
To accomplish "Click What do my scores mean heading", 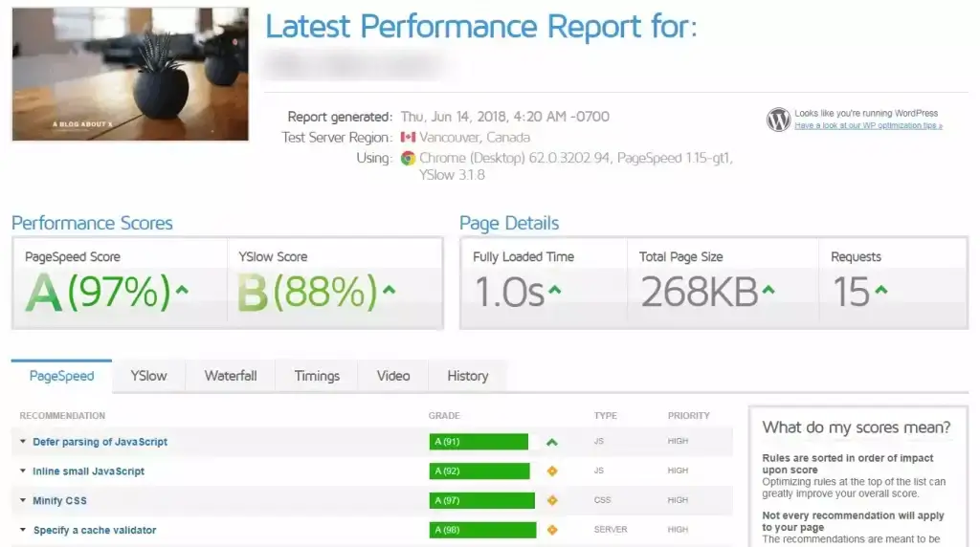I will click(x=857, y=427).
